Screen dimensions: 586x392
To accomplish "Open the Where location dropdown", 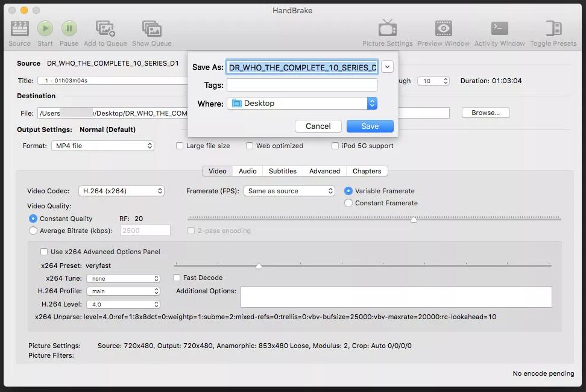I will [x=302, y=104].
